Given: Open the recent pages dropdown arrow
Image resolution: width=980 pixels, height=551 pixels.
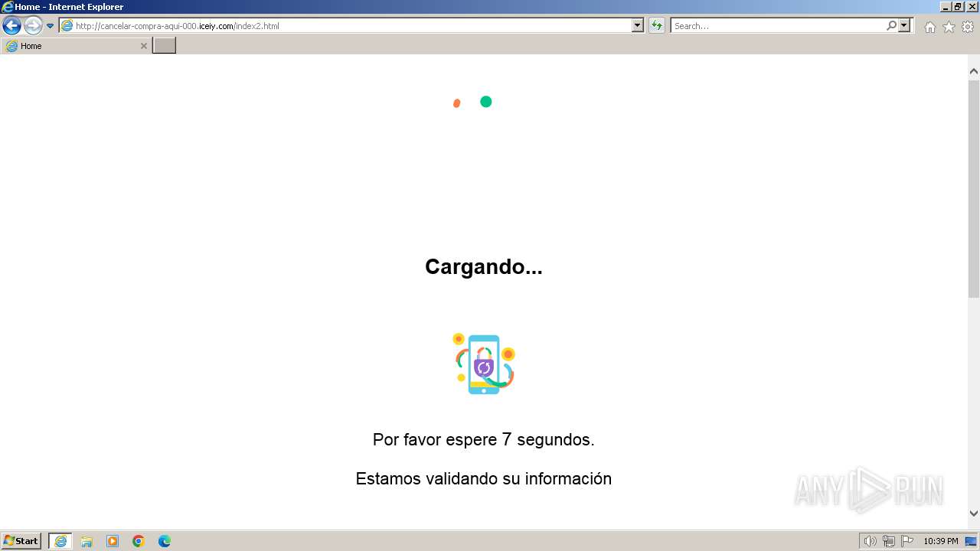Looking at the screenshot, I should pos(51,26).
